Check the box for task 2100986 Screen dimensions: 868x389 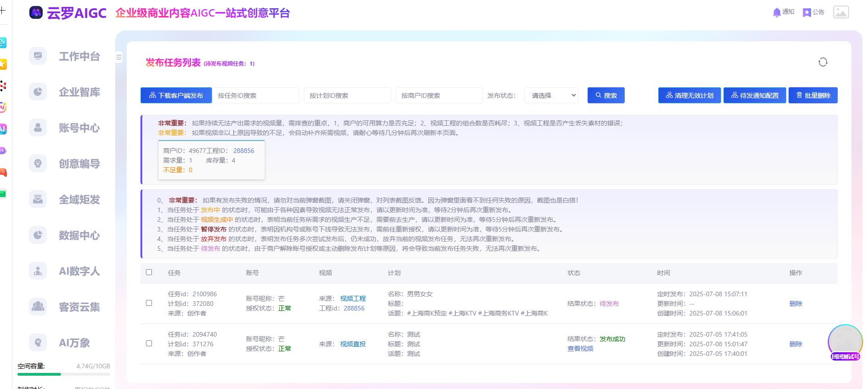(149, 303)
